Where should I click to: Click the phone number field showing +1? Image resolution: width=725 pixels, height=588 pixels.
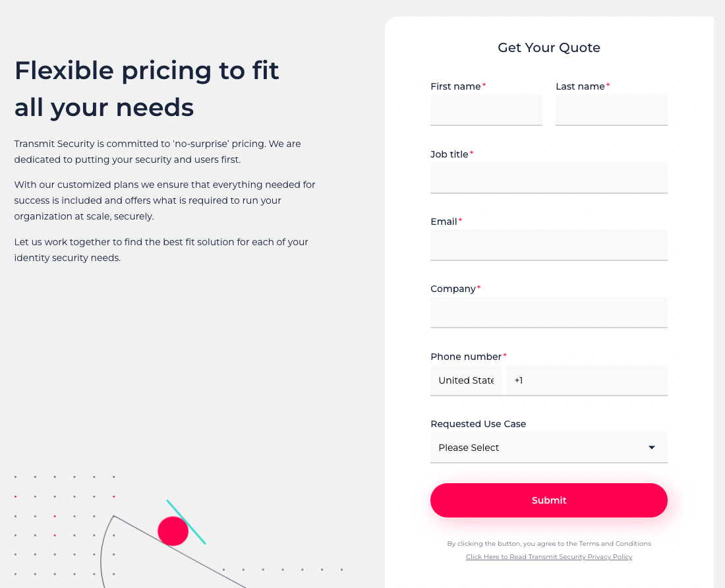587,380
